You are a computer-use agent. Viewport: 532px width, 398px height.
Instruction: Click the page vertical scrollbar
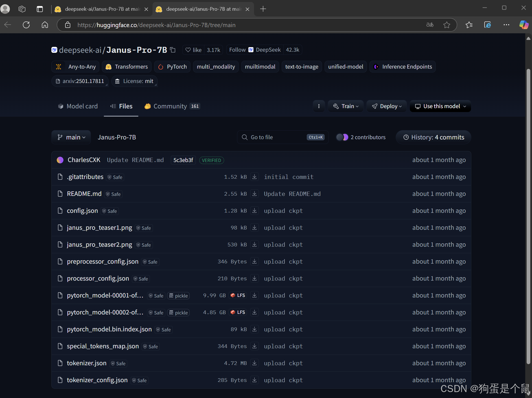pyautogui.click(x=528, y=216)
